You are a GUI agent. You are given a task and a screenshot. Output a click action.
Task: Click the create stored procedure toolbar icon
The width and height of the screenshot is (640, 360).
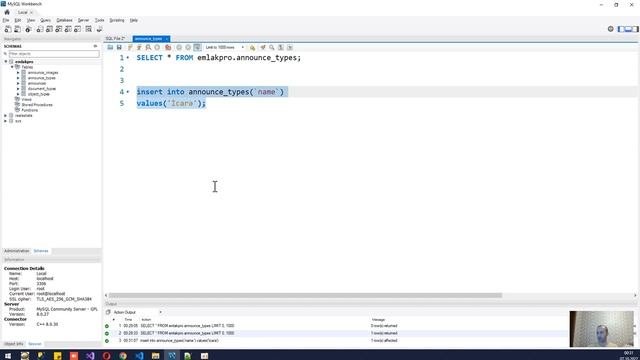pyautogui.click(x=68, y=29)
